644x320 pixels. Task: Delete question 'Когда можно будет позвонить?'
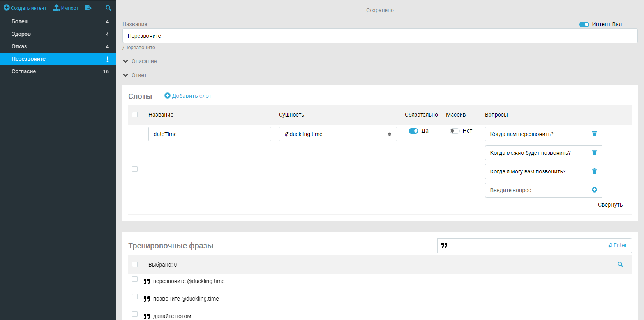595,152
